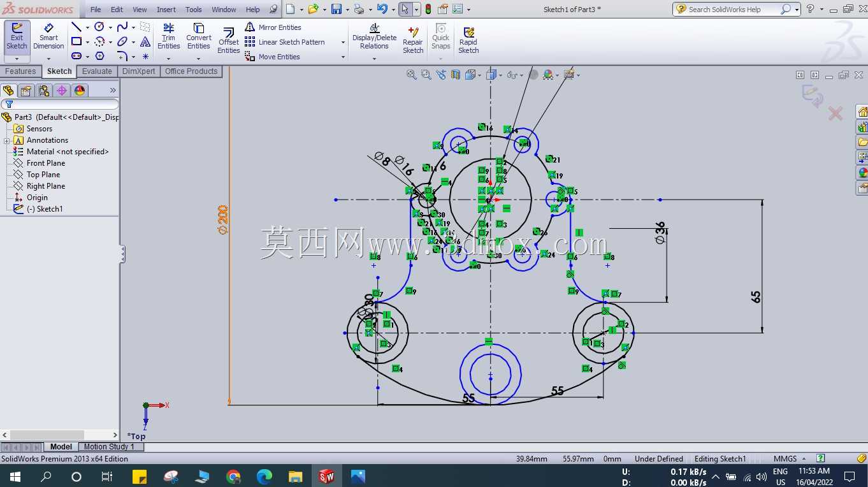Select the Polygon sketch tool
The image size is (868, 487).
click(x=99, y=56)
